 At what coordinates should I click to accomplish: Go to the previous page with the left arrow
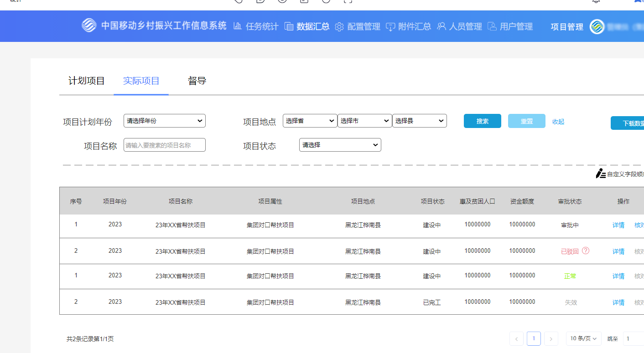[516, 338]
